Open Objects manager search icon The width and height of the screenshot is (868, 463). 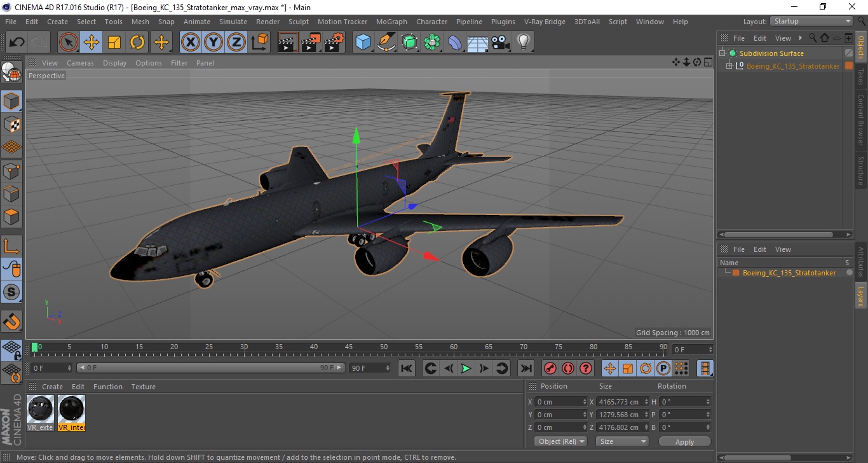pyautogui.click(x=813, y=38)
